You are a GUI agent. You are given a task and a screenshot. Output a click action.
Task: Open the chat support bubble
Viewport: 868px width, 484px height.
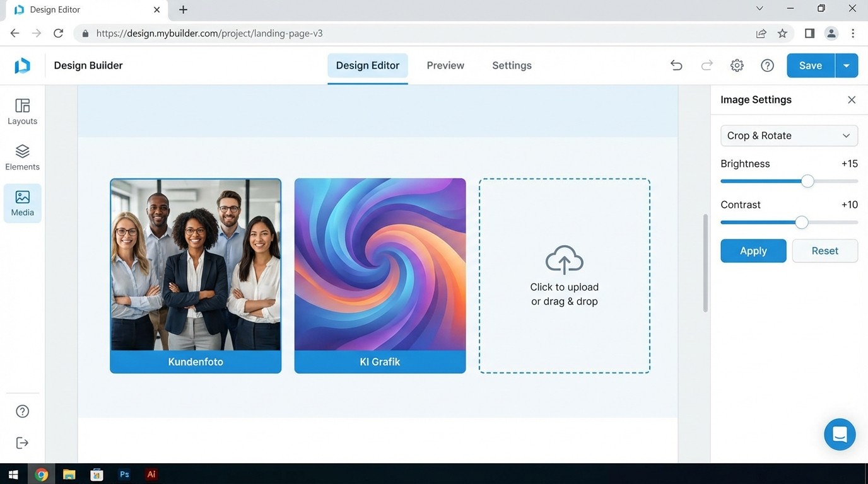pyautogui.click(x=840, y=434)
